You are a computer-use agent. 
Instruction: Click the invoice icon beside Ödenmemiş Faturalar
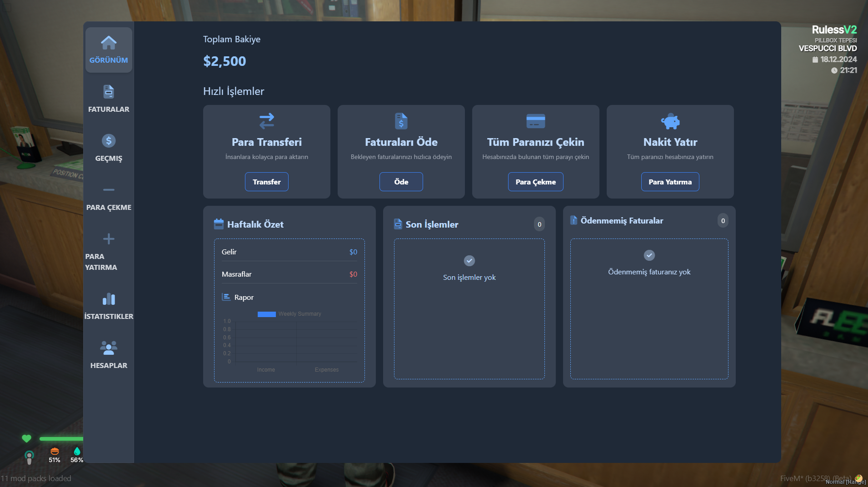[574, 220]
